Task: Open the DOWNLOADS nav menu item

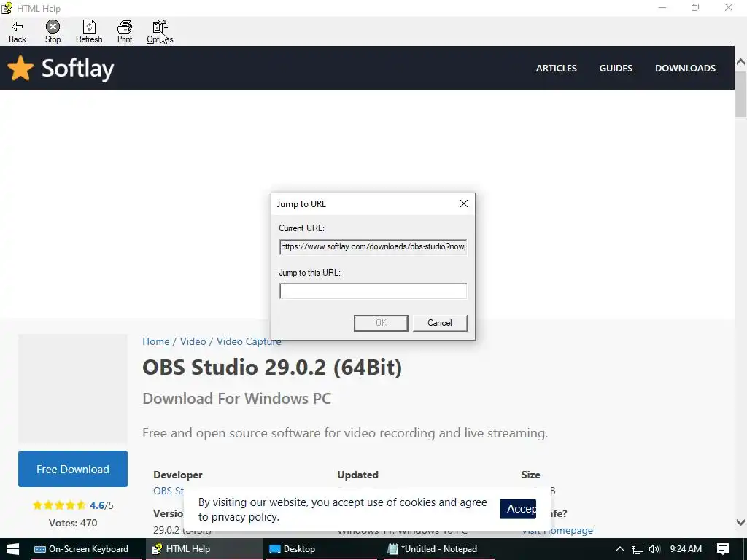Action: pos(685,68)
